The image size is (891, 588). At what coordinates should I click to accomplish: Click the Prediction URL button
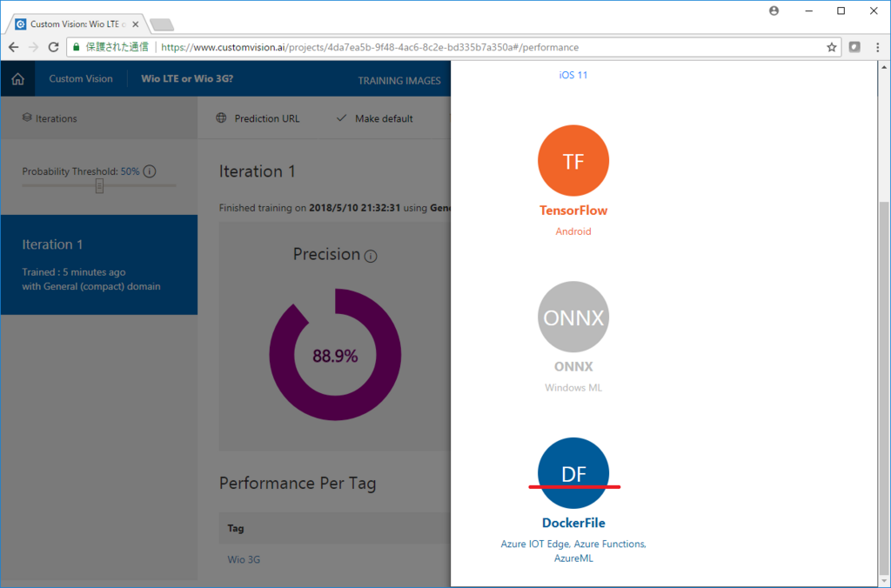point(258,118)
